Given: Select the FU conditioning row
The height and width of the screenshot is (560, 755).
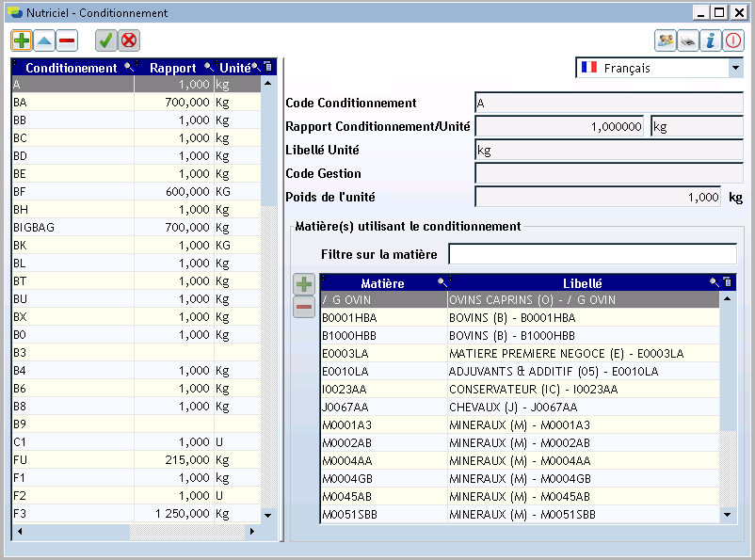Looking at the screenshot, I should point(137,460).
